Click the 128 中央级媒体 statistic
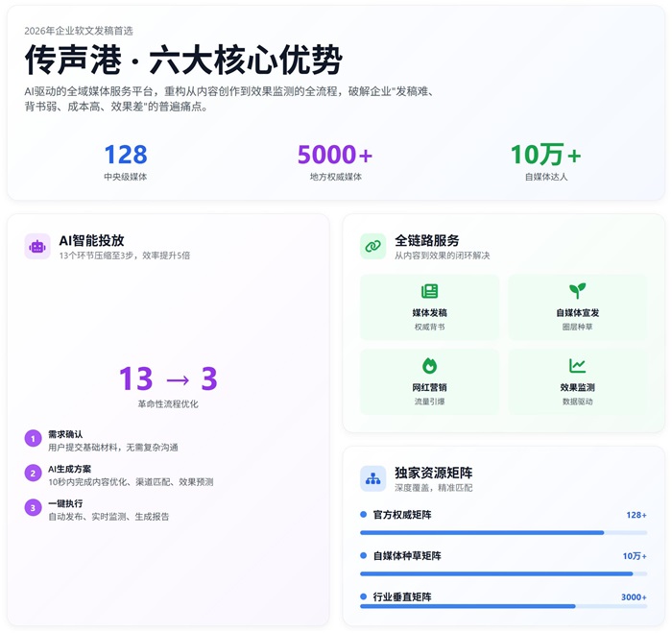The height and width of the screenshot is (633, 672). click(126, 161)
